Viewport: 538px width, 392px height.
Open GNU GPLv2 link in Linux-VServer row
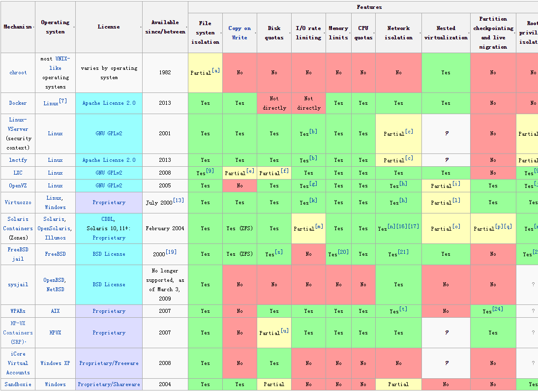(x=109, y=133)
